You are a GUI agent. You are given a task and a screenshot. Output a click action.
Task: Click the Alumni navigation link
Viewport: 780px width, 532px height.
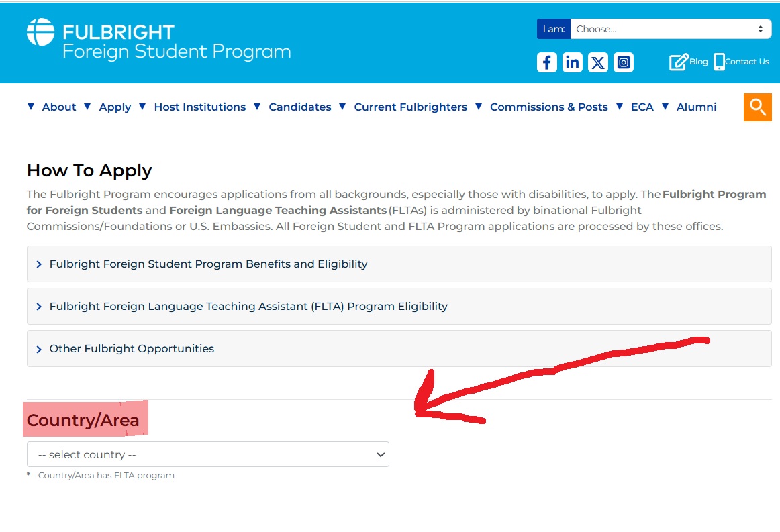tap(696, 107)
